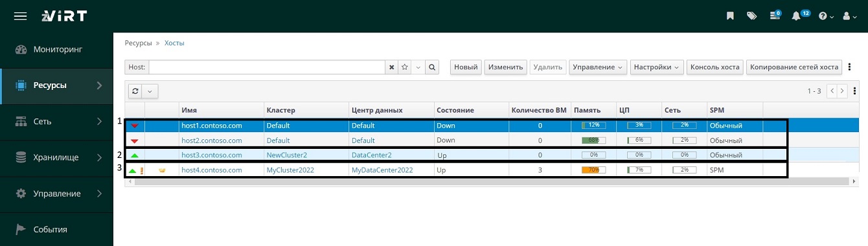Viewport: 868px width, 246px height.
Task: Open the Мониторинг section
Action: (x=56, y=49)
